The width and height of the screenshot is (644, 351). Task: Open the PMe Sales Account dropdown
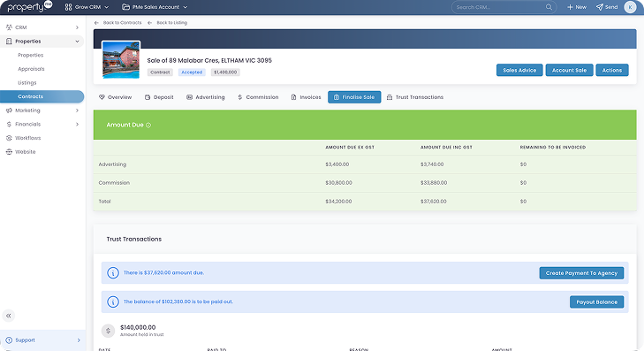coord(155,7)
